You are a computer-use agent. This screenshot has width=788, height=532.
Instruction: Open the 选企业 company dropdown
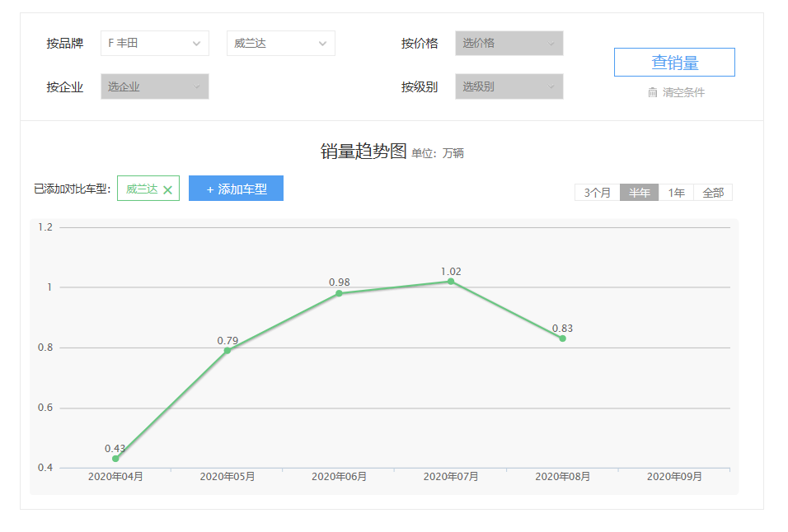pyautogui.click(x=154, y=86)
